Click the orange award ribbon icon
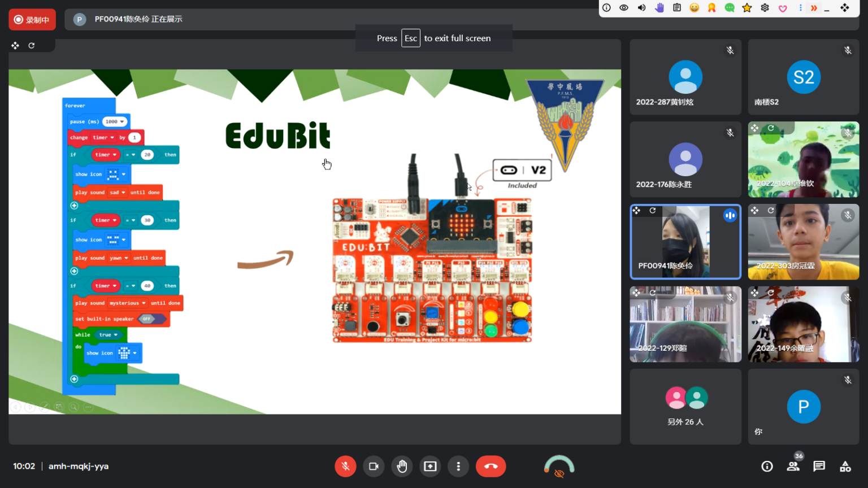Image resolution: width=868 pixels, height=488 pixels. click(712, 8)
